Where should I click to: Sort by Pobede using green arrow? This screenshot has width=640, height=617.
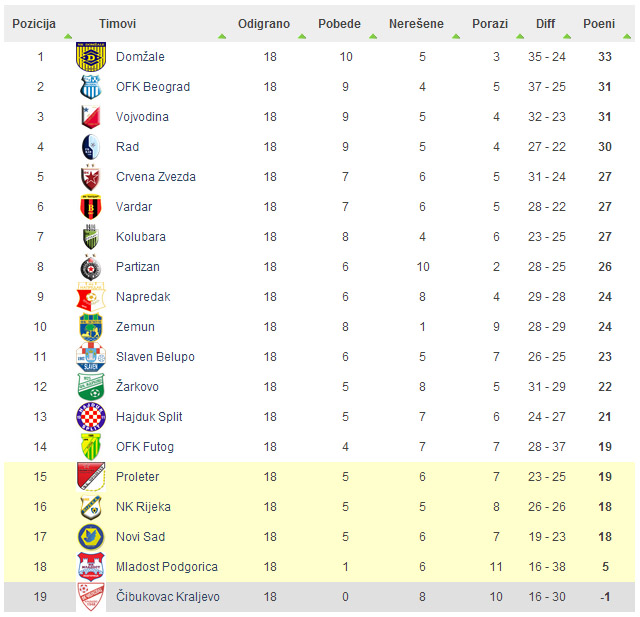tap(373, 37)
